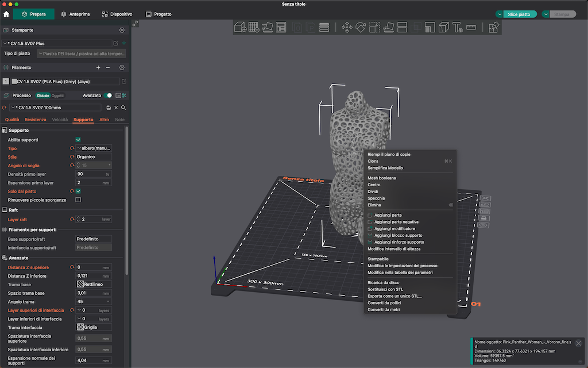This screenshot has width=588, height=368.
Task: Open filament settings gear icon
Action: (x=122, y=68)
